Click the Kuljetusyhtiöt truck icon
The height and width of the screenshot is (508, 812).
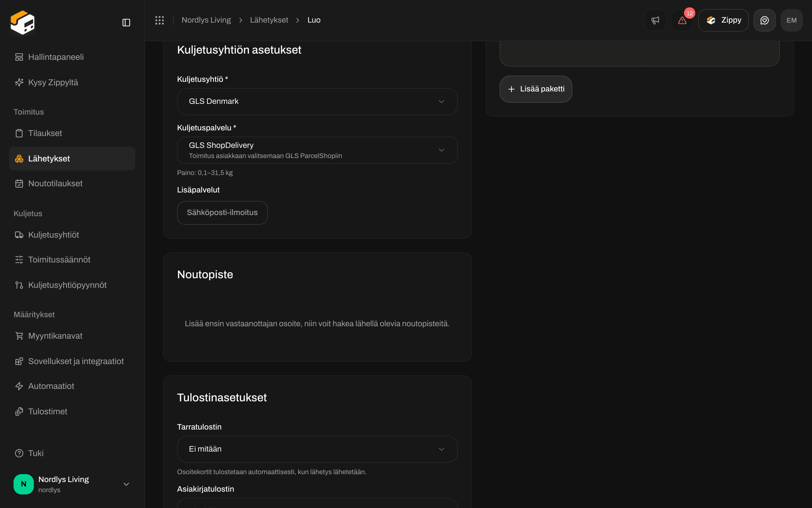tap(19, 235)
